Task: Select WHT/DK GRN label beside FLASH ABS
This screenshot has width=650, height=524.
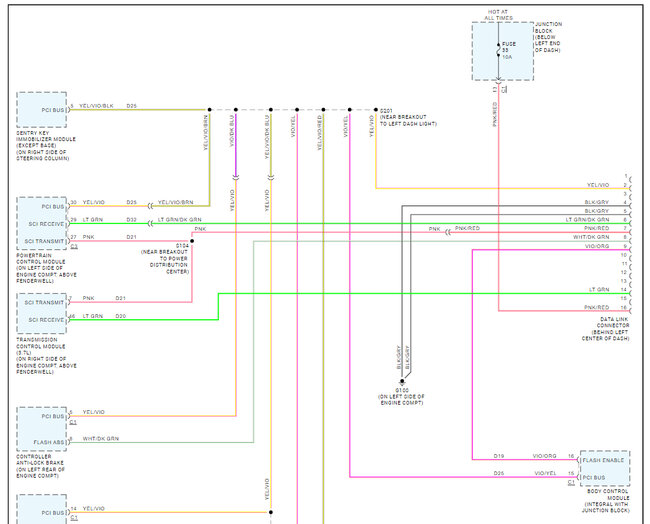Action: click(101, 439)
